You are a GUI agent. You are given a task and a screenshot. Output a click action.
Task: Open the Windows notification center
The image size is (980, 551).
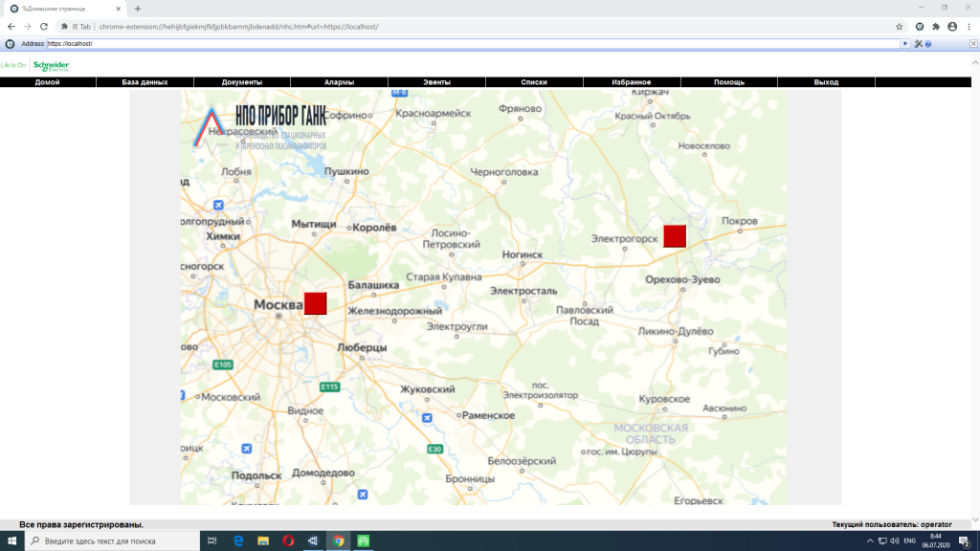[964, 541]
